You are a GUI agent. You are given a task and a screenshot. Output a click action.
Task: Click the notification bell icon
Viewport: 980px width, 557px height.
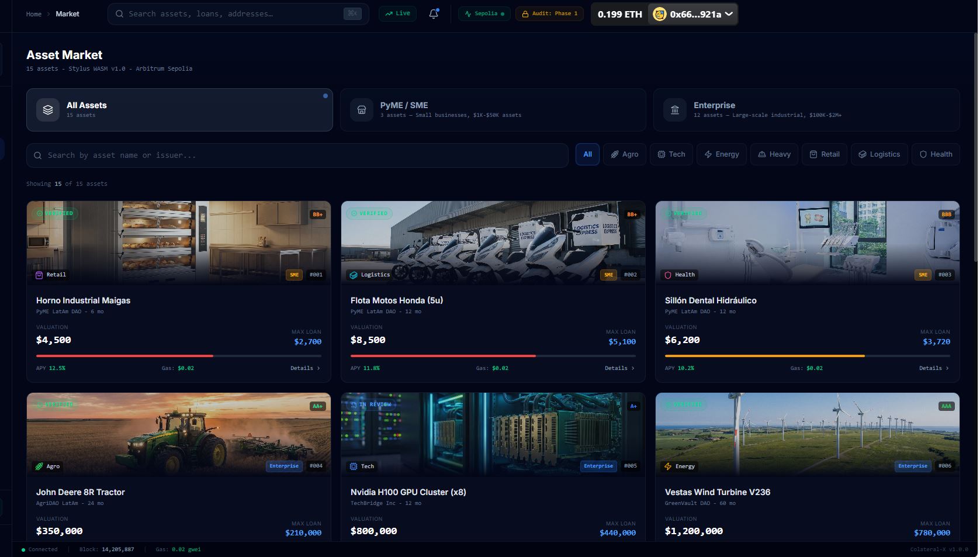[x=433, y=14]
